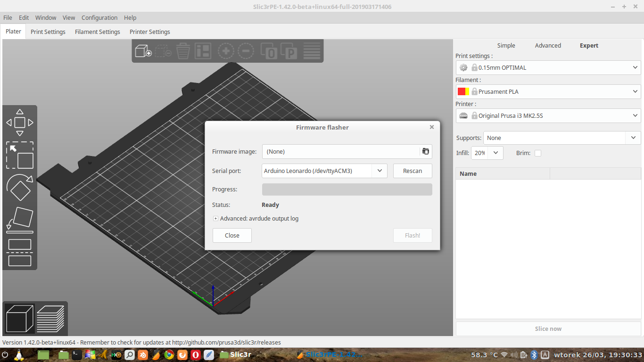Viewport: 644px width, 362px height.
Task: Switch to layers preview view icon
Action: pos(50,318)
